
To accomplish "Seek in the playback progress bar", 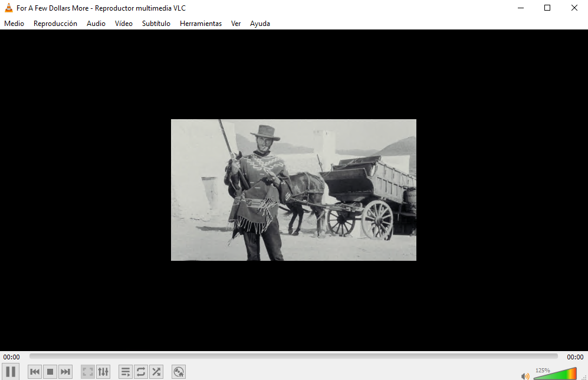I will [x=294, y=356].
